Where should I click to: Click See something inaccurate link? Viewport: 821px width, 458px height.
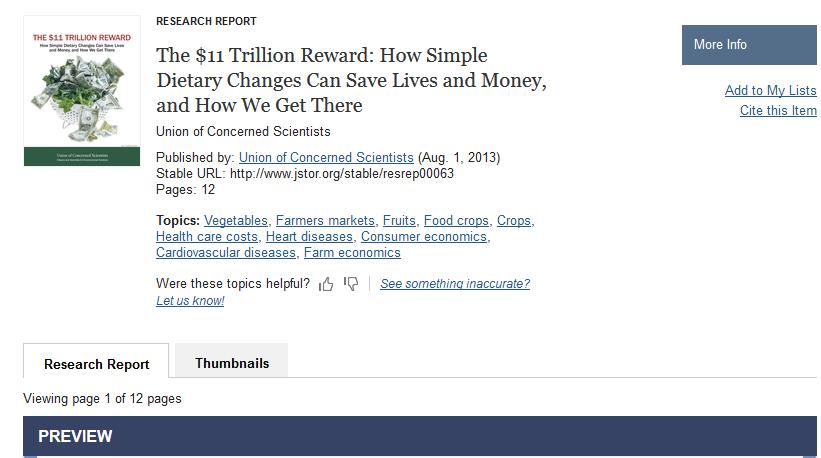(454, 284)
